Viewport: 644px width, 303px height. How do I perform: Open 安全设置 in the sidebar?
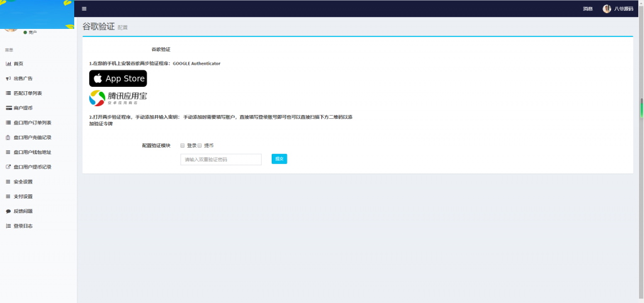[x=23, y=182]
